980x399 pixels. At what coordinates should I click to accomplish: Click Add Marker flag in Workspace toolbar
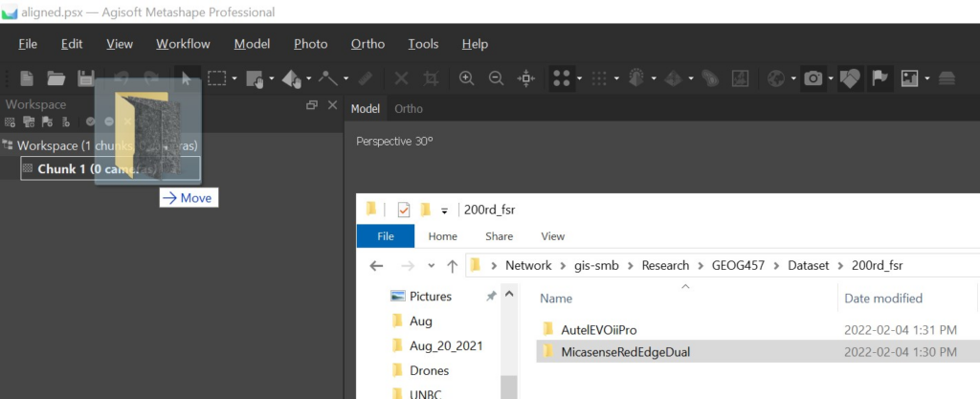pos(48,122)
